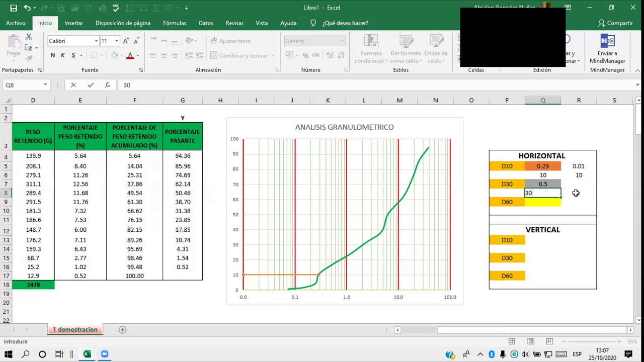
Task: Switch to the Revisar tab
Action: click(x=234, y=23)
